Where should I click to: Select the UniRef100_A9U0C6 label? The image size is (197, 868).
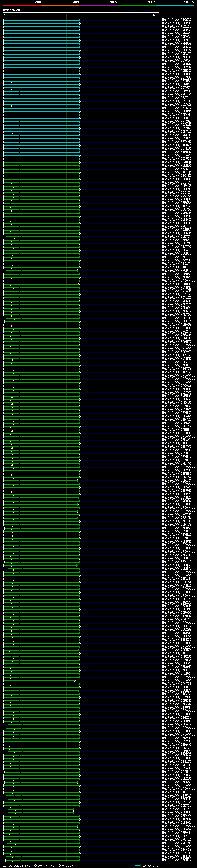click(177, 118)
